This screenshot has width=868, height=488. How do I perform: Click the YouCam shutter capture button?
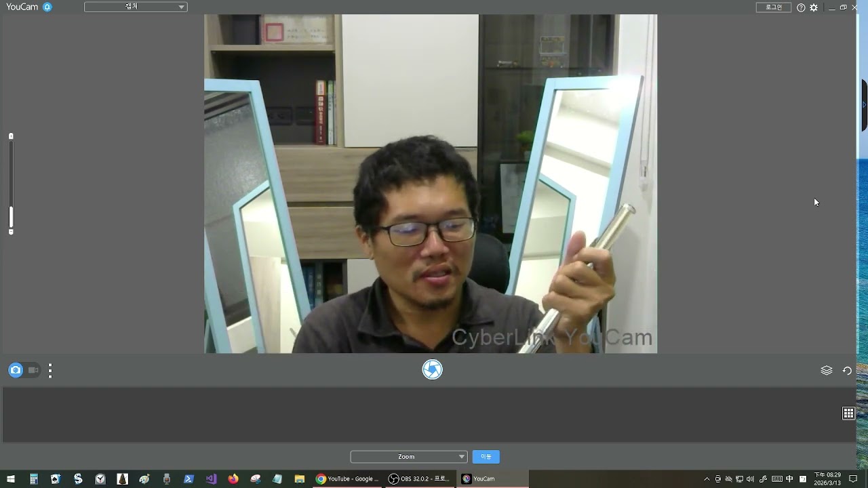432,369
